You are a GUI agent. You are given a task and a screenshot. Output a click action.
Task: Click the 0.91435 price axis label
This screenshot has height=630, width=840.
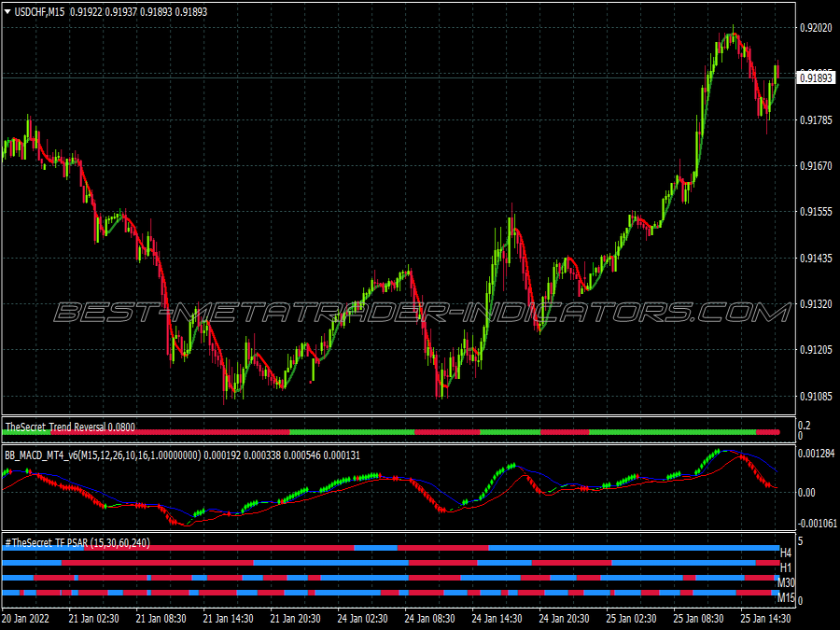816,259
